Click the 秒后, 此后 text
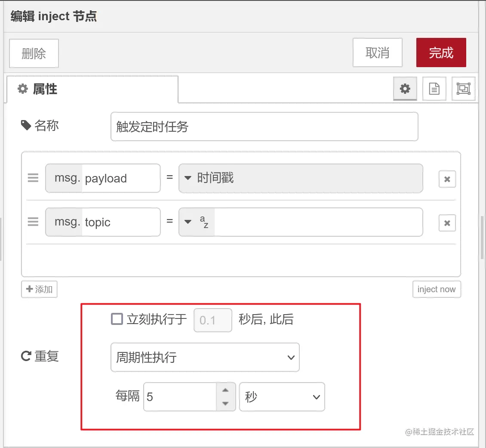The height and width of the screenshot is (448, 486). 266,319
